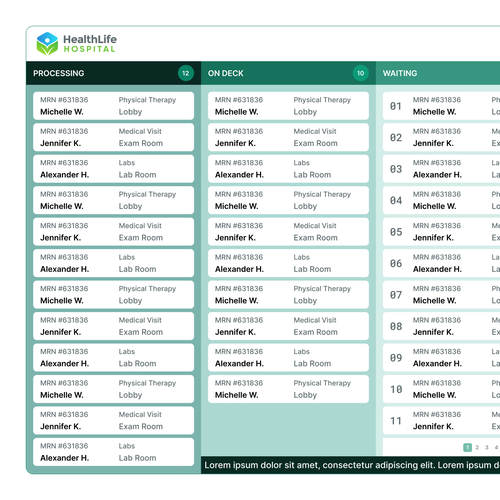
Task: Select the WAITING column header
Action: coord(438,73)
